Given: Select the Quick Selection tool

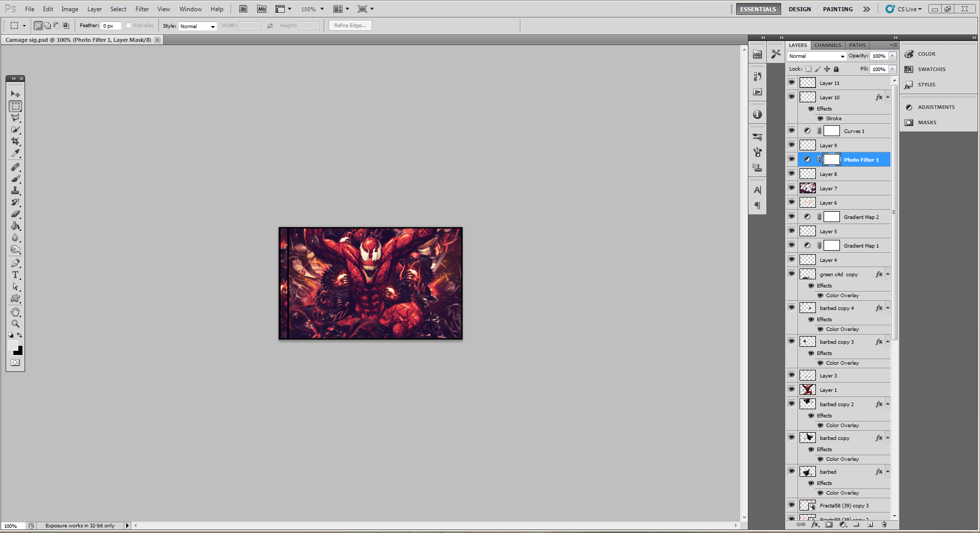Looking at the screenshot, I should click(15, 129).
